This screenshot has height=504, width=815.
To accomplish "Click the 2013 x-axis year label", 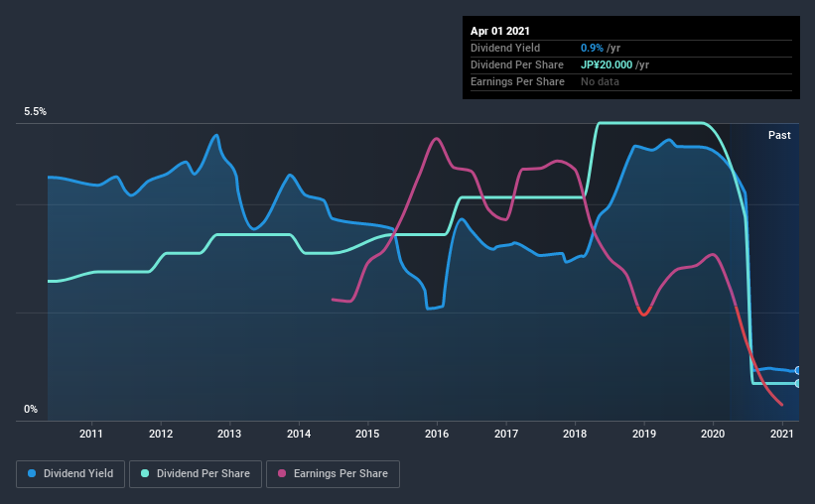I will [229, 434].
